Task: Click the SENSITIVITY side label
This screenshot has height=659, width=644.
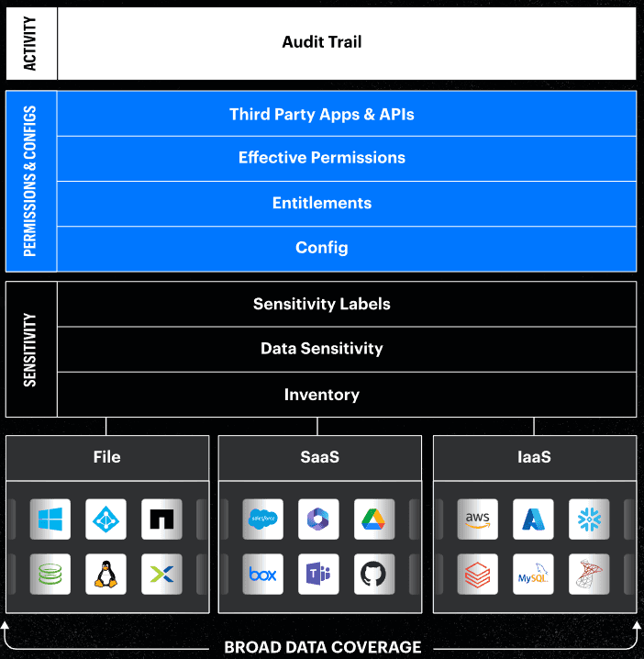Action: point(30,350)
